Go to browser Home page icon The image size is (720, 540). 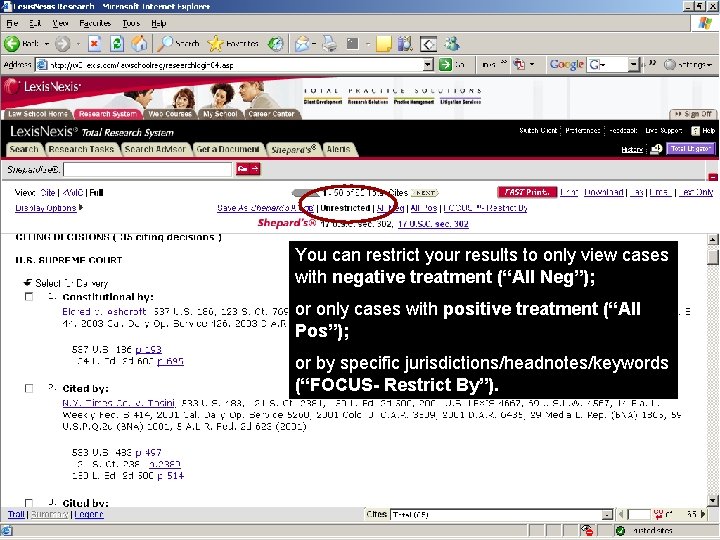[x=139, y=44]
